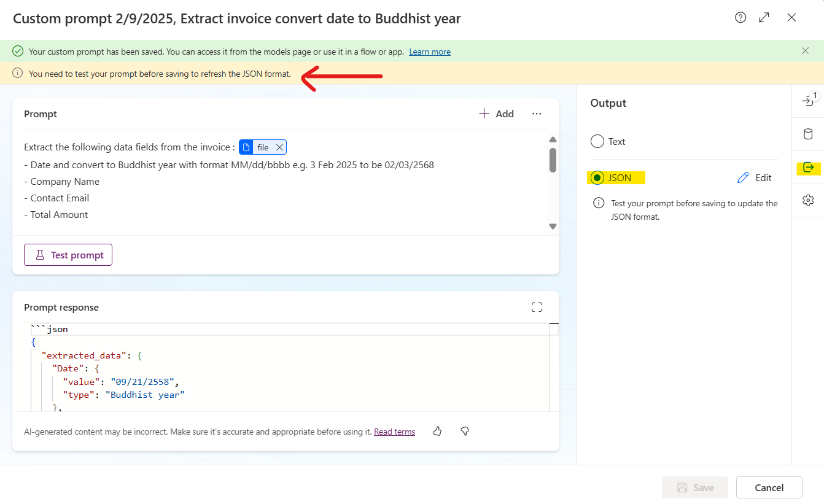Dismiss the green saved confirmation banner
Viewport: 824px width, 504px height.
[805, 52]
